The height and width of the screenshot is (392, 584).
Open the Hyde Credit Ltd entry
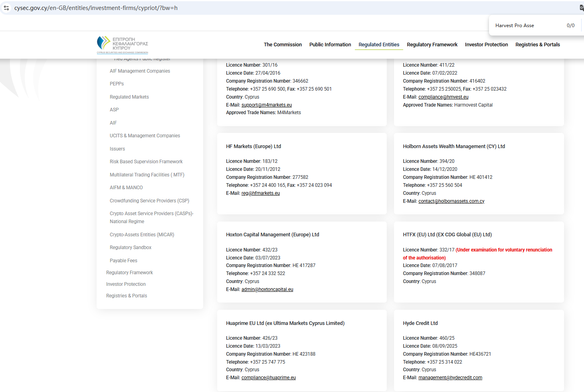click(x=420, y=323)
